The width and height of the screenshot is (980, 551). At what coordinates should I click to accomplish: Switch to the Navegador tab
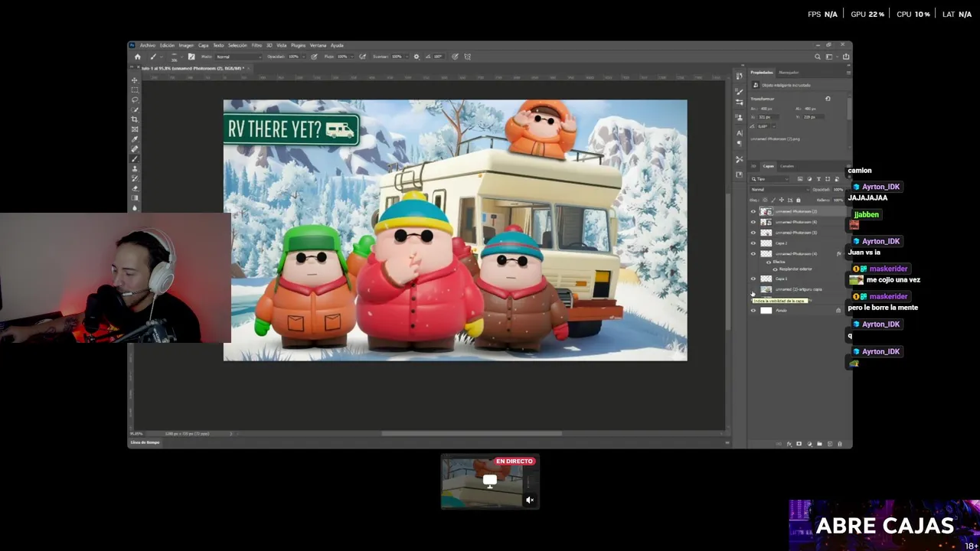789,73
